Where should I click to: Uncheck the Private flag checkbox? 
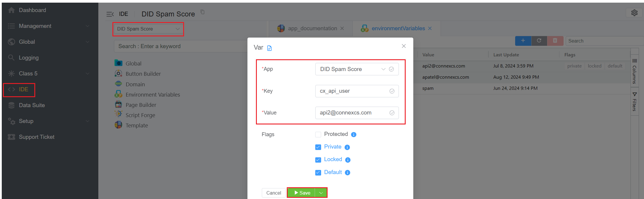pos(318,147)
